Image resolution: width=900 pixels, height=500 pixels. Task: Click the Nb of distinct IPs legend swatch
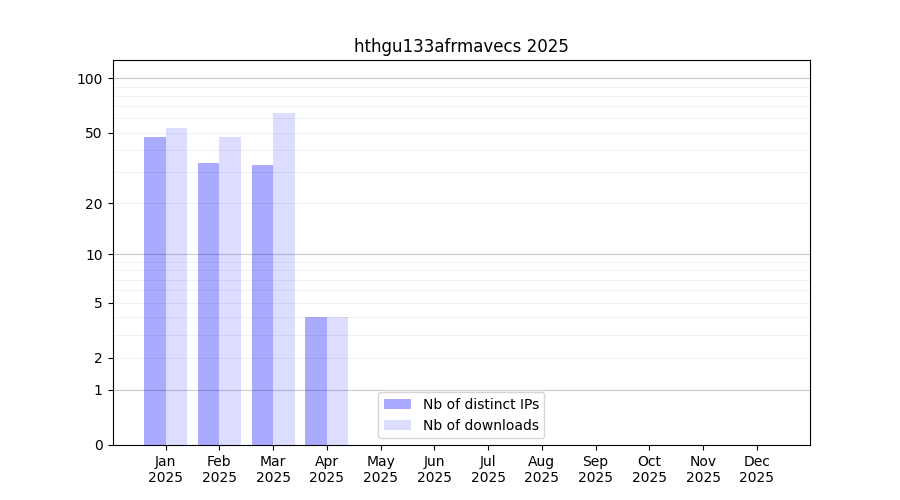[397, 404]
